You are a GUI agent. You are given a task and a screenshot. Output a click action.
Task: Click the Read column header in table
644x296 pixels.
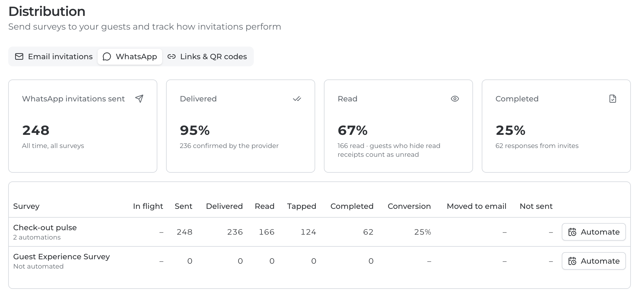click(264, 206)
